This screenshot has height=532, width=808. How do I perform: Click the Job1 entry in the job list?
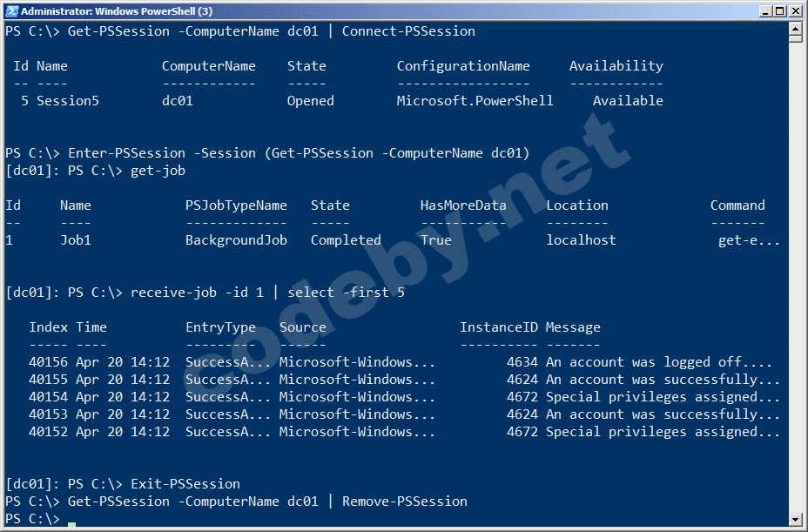[76, 240]
